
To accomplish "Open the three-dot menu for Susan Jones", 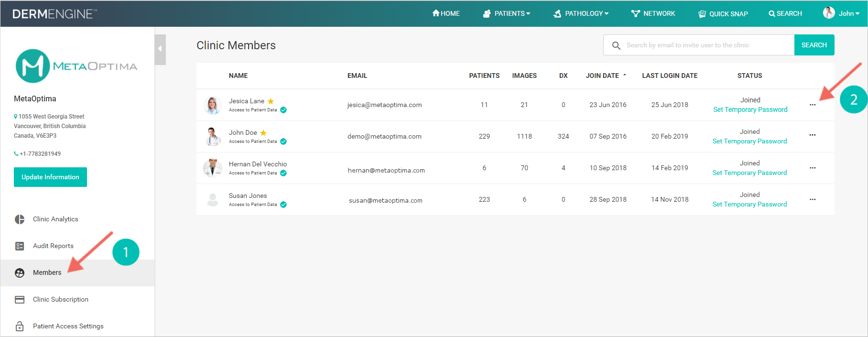I will (813, 199).
